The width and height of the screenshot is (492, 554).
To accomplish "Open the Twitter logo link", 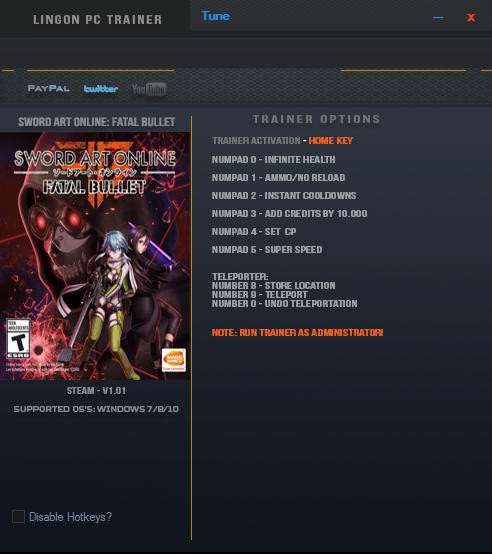I will 101,89.
